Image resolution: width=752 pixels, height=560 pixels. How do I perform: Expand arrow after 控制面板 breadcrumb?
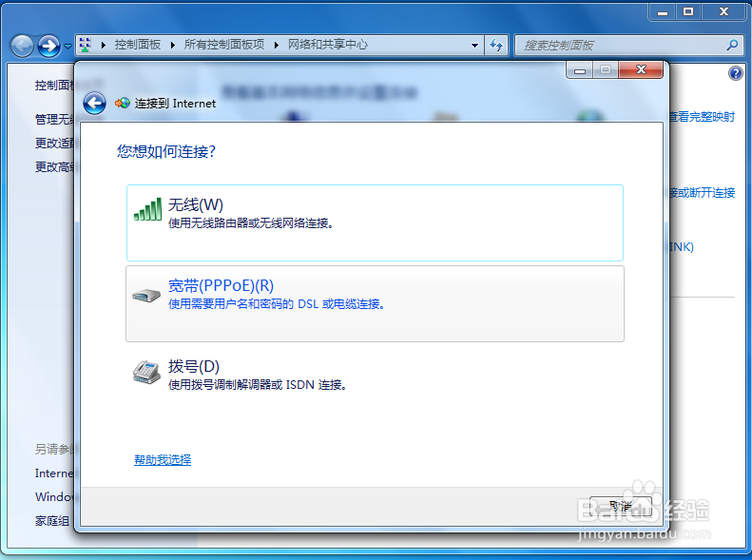[x=173, y=45]
